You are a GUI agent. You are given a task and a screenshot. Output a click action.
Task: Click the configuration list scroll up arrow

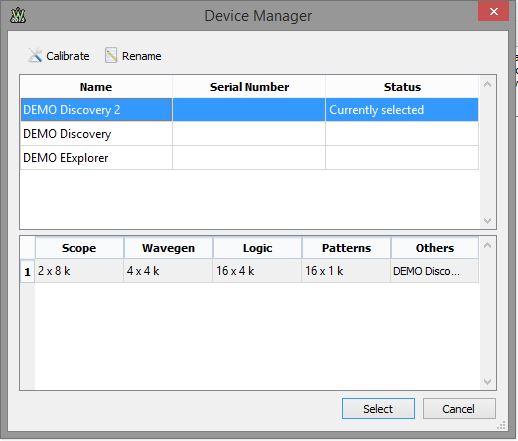487,245
